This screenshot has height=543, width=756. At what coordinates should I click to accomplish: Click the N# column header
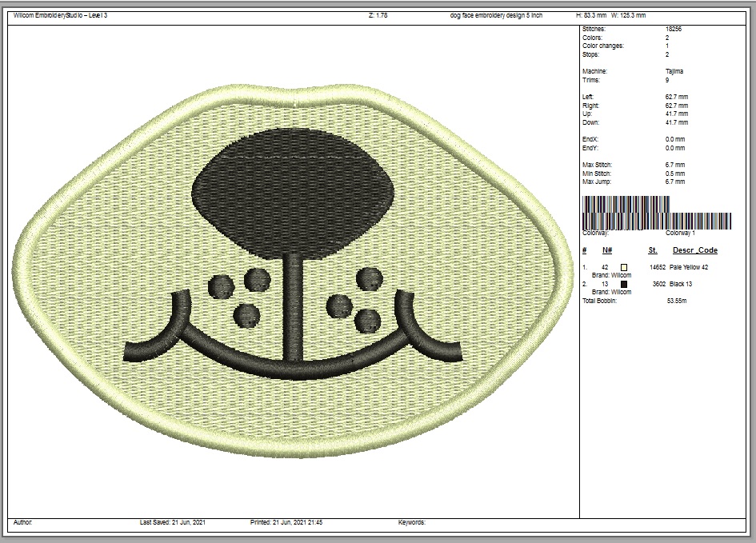[x=606, y=250]
